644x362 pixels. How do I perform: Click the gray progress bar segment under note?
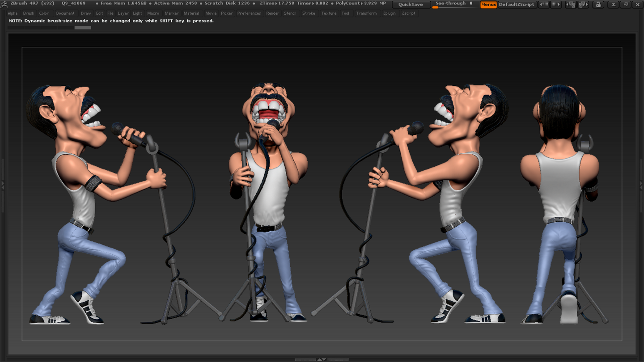[83, 28]
